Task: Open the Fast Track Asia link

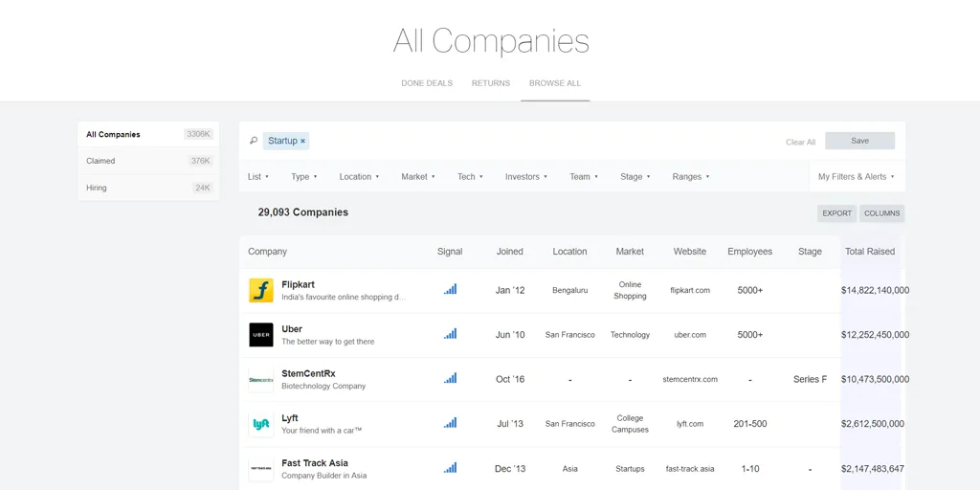Action: tap(315, 463)
